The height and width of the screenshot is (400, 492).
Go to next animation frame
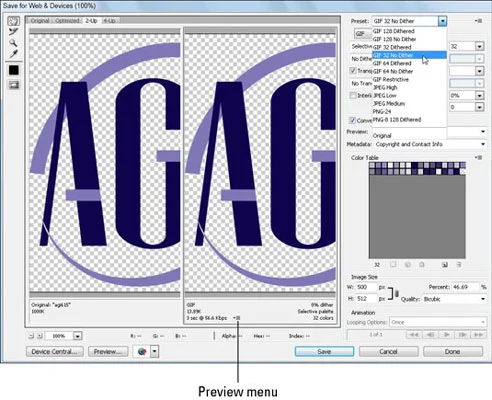pyautogui.click(x=463, y=334)
